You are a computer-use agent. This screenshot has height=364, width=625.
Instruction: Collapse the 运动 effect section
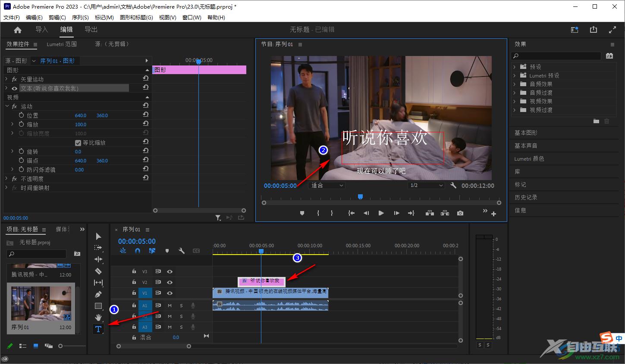(6, 106)
